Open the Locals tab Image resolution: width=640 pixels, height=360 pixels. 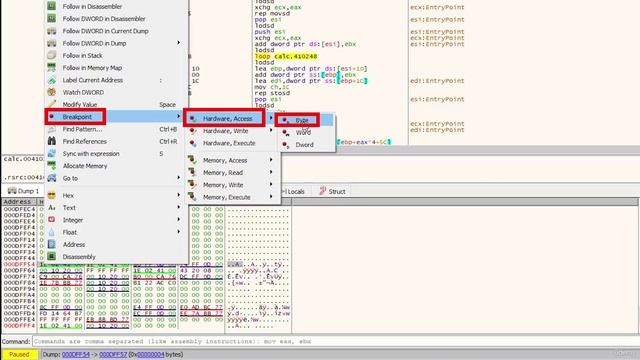pos(296,191)
